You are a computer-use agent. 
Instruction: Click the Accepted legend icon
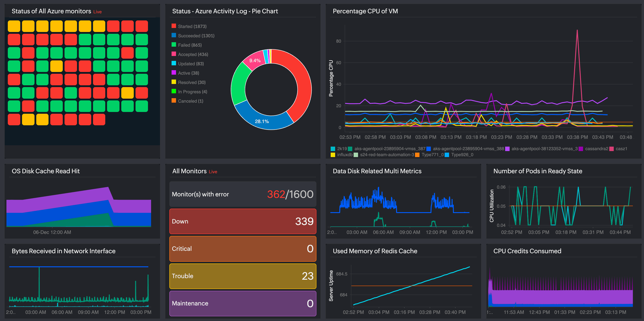pos(174,54)
